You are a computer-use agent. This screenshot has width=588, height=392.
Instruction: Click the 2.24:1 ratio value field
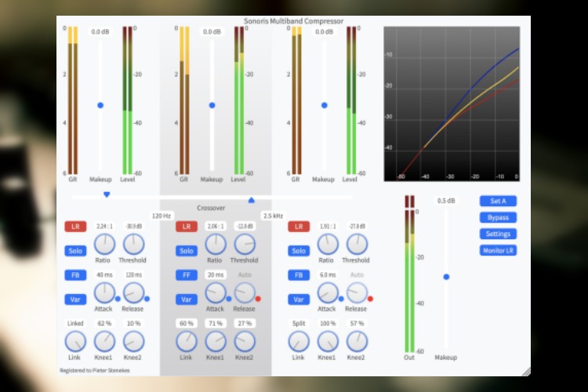point(104,227)
